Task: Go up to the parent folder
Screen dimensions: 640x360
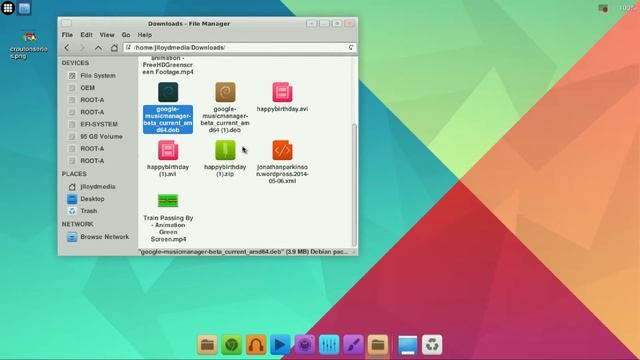Action: [98, 48]
